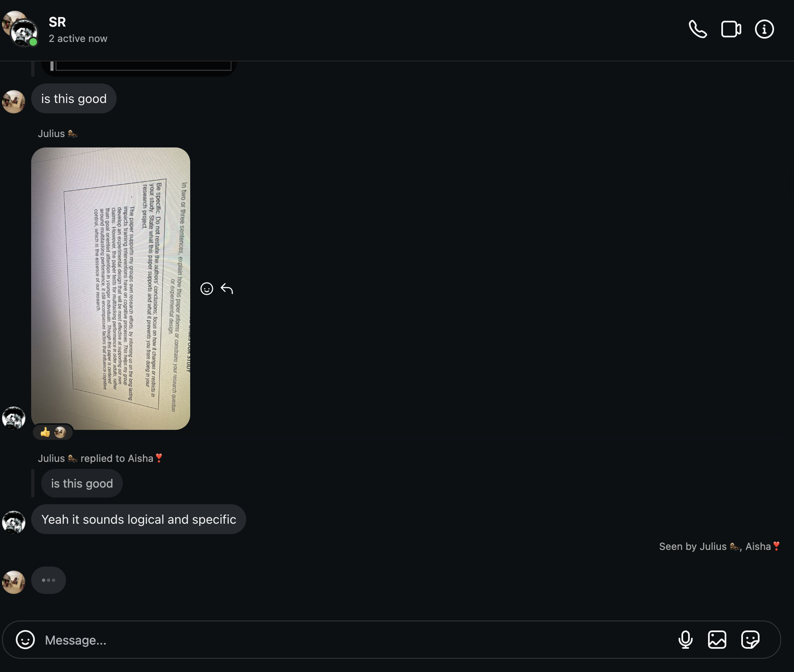Screen dimensions: 794x672
Task: Click the Message text field
Action: pos(357,640)
